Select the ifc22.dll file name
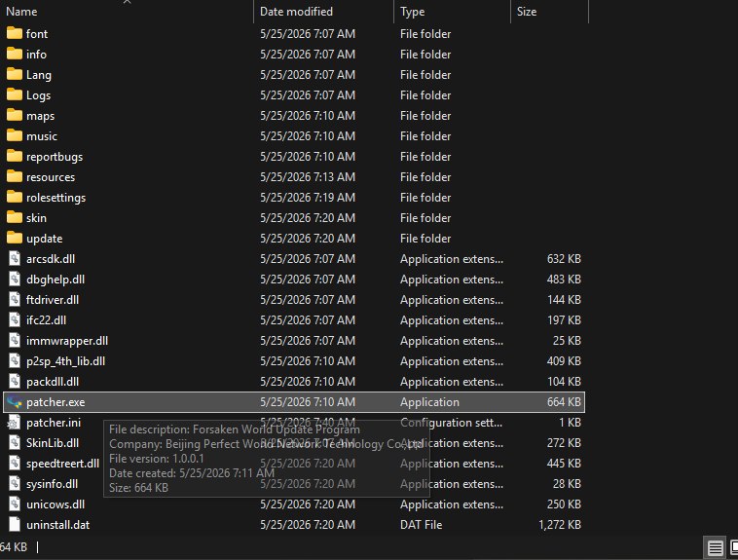Viewport: 738px width, 560px height. coord(46,320)
